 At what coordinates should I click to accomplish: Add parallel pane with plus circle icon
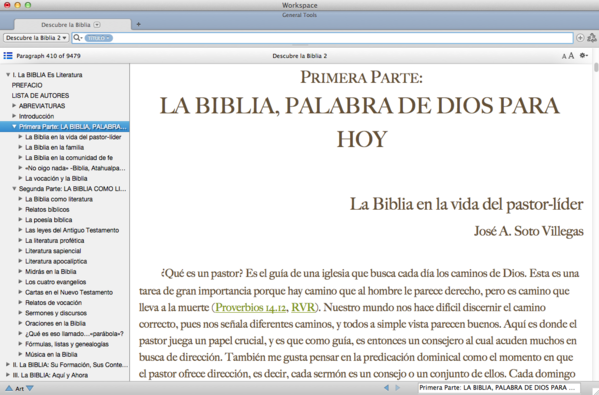(x=580, y=37)
